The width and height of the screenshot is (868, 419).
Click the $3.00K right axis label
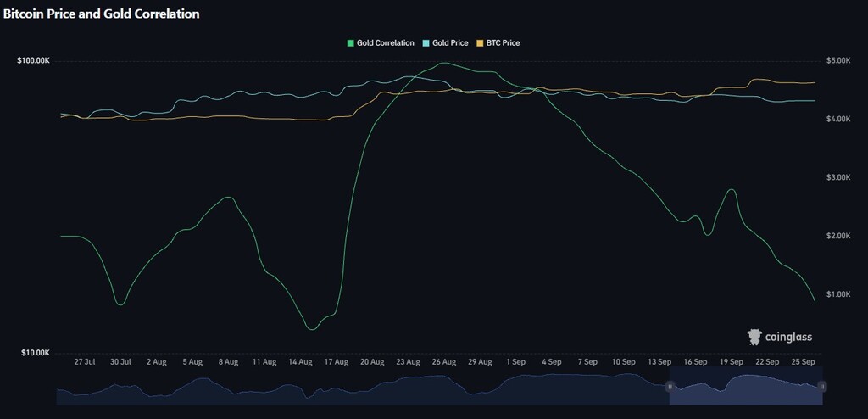(838, 177)
